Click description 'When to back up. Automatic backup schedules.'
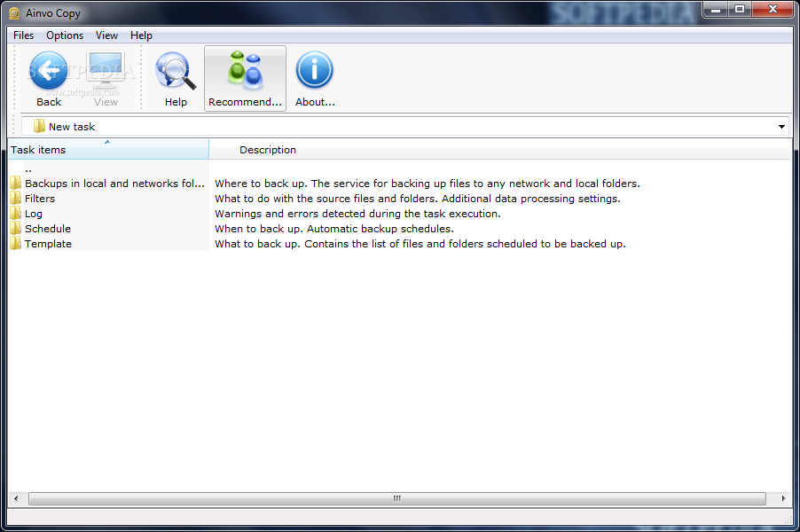 [x=334, y=229]
